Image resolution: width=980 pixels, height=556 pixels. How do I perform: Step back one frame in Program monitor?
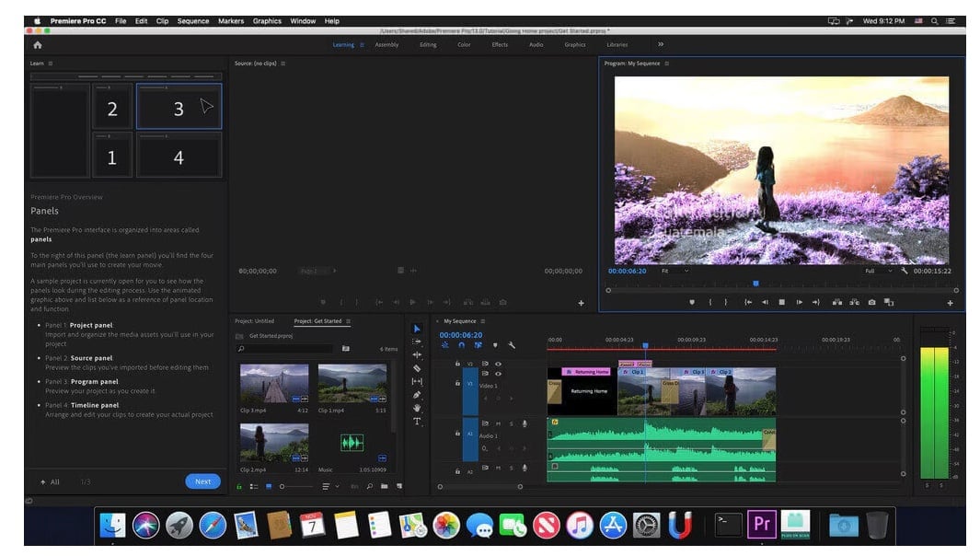tap(765, 302)
